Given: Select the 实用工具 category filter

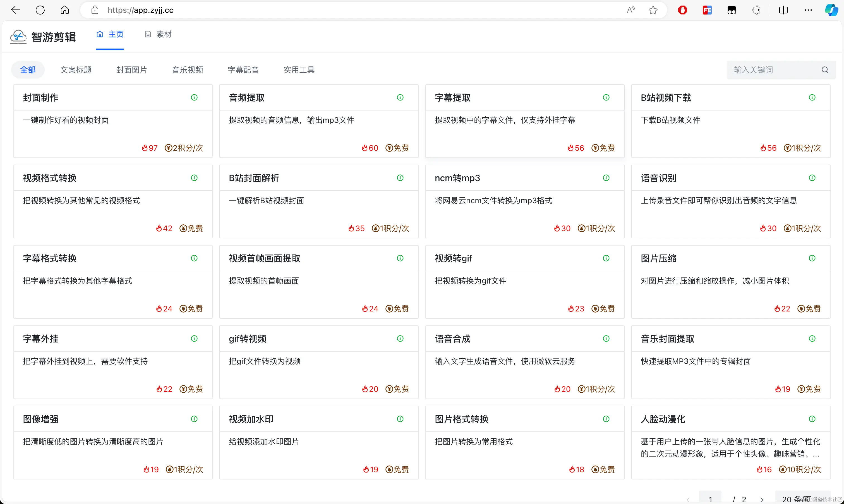Looking at the screenshot, I should [x=299, y=70].
